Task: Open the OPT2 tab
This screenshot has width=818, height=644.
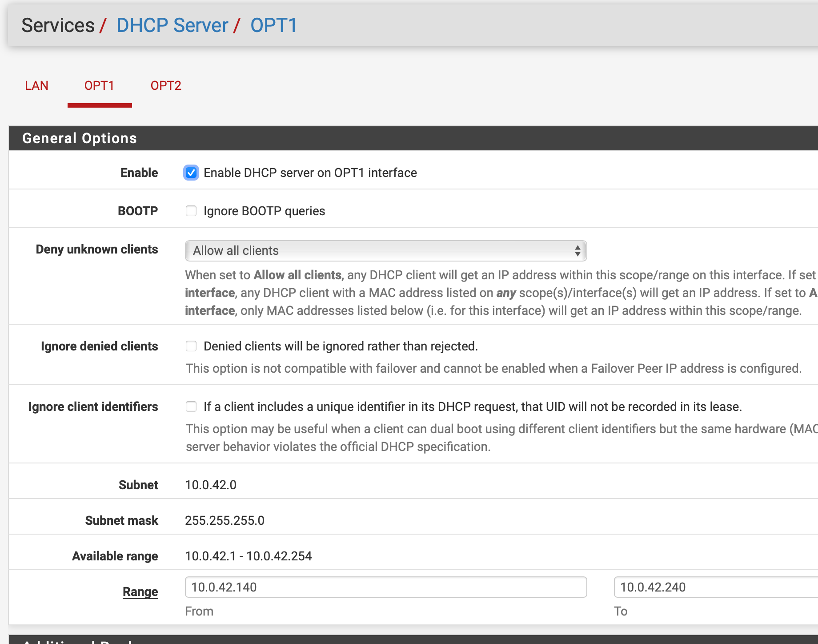Action: [x=166, y=85]
